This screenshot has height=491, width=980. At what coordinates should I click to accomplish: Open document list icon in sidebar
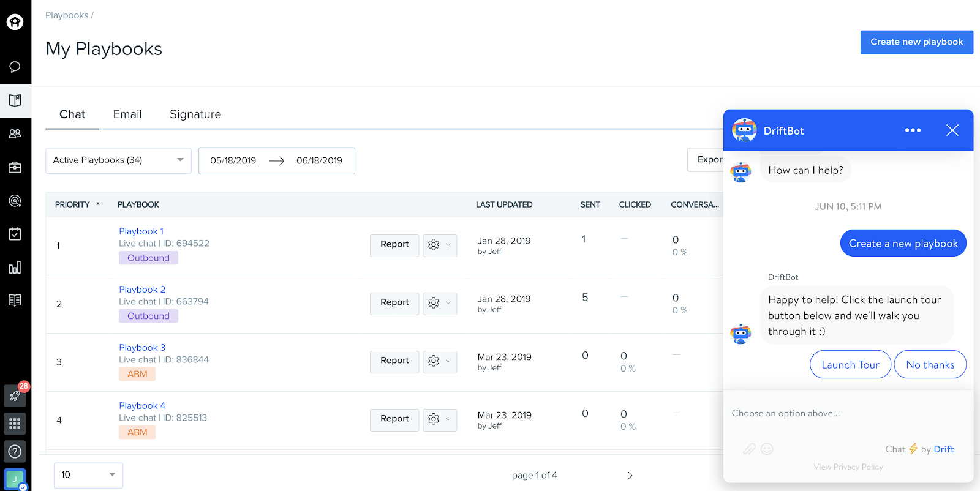[x=15, y=301]
